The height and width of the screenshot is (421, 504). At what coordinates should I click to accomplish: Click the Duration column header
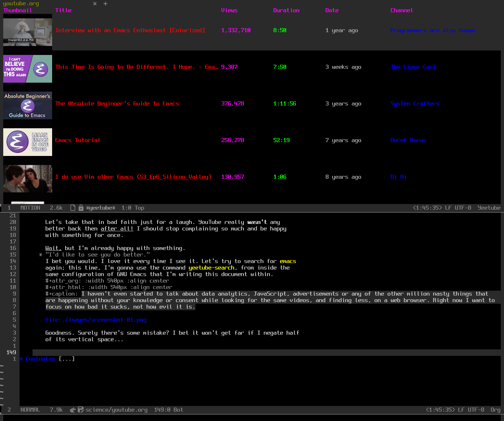[286, 10]
